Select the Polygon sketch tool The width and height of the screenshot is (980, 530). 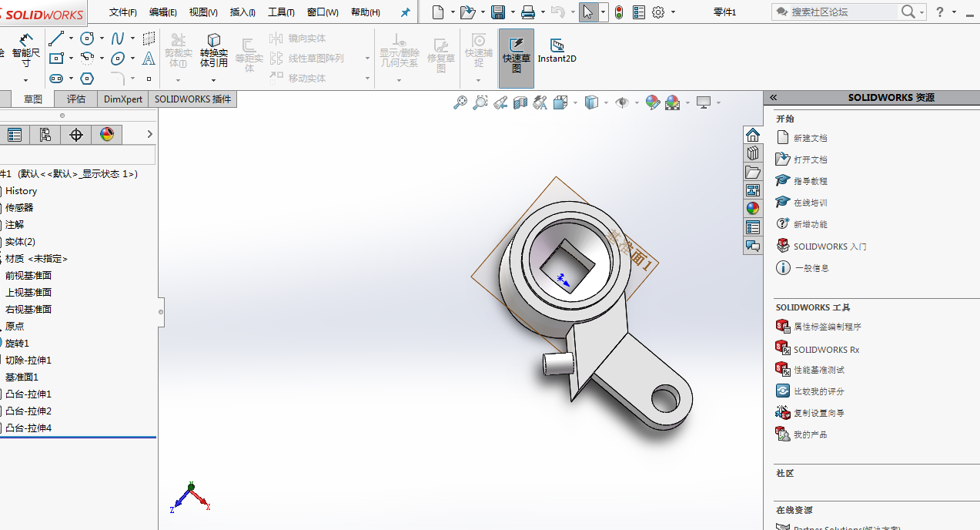[x=87, y=78]
